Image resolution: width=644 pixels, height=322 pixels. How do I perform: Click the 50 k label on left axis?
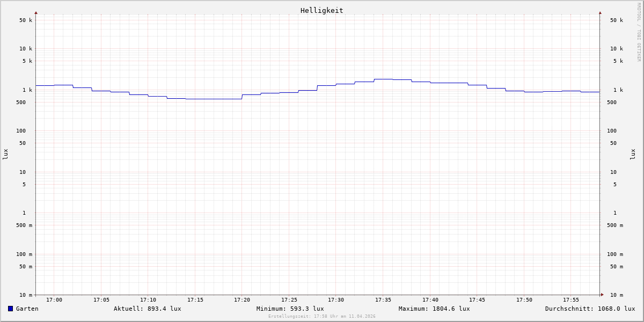point(26,20)
